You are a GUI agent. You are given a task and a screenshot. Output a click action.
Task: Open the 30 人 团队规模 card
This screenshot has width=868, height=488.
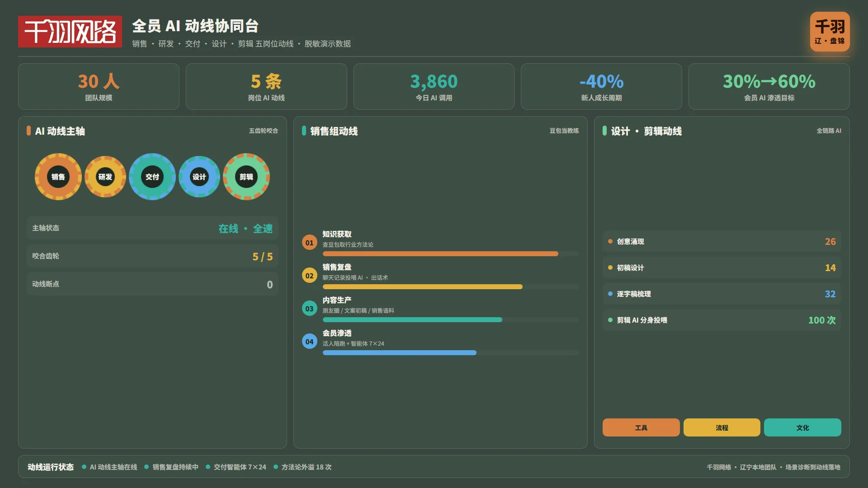pyautogui.click(x=99, y=86)
